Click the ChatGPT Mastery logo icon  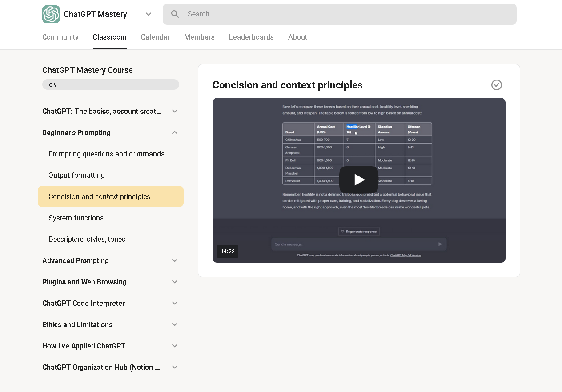[51, 14]
